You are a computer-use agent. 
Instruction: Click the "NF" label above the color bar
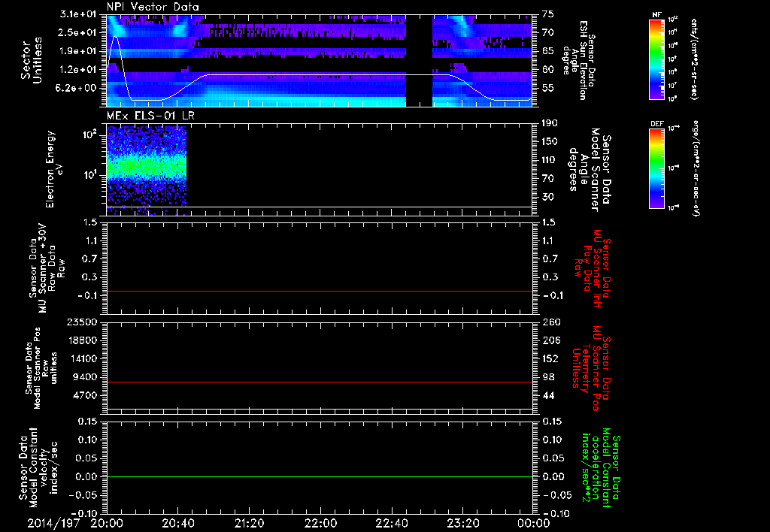click(656, 15)
